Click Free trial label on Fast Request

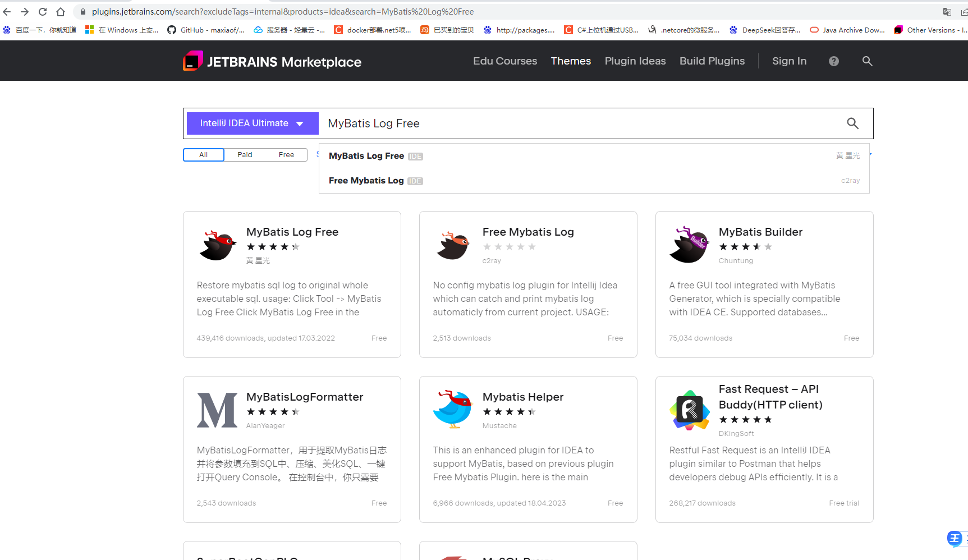point(844,503)
